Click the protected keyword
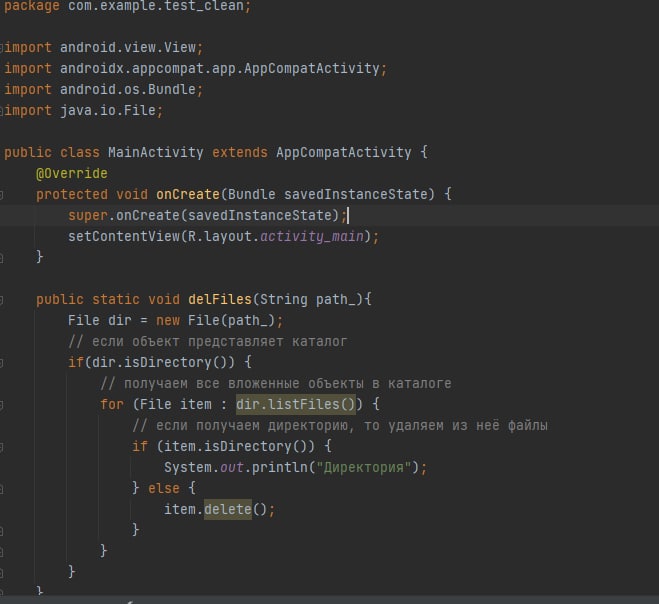 click(x=71, y=194)
